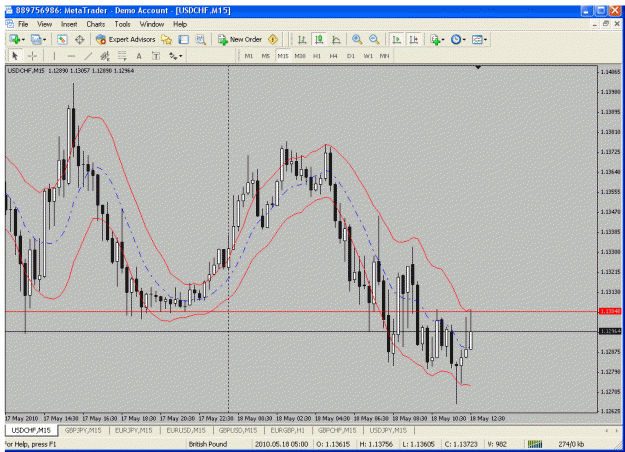Image resolution: width=625 pixels, height=452 pixels.
Task: Click the application icon left of File menu
Action: [9, 24]
